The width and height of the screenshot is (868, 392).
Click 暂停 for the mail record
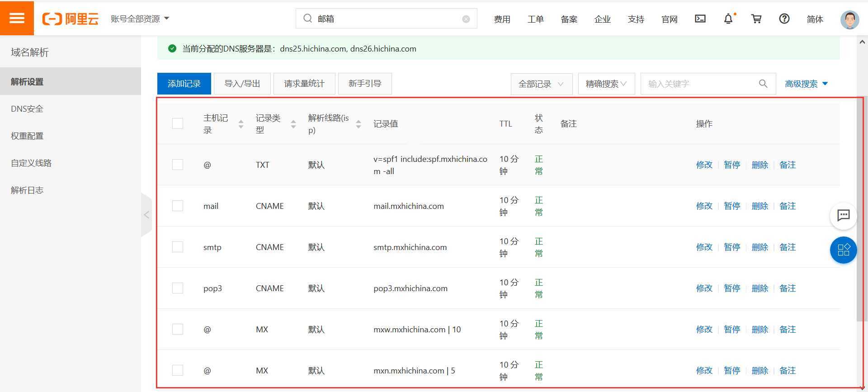pos(732,206)
